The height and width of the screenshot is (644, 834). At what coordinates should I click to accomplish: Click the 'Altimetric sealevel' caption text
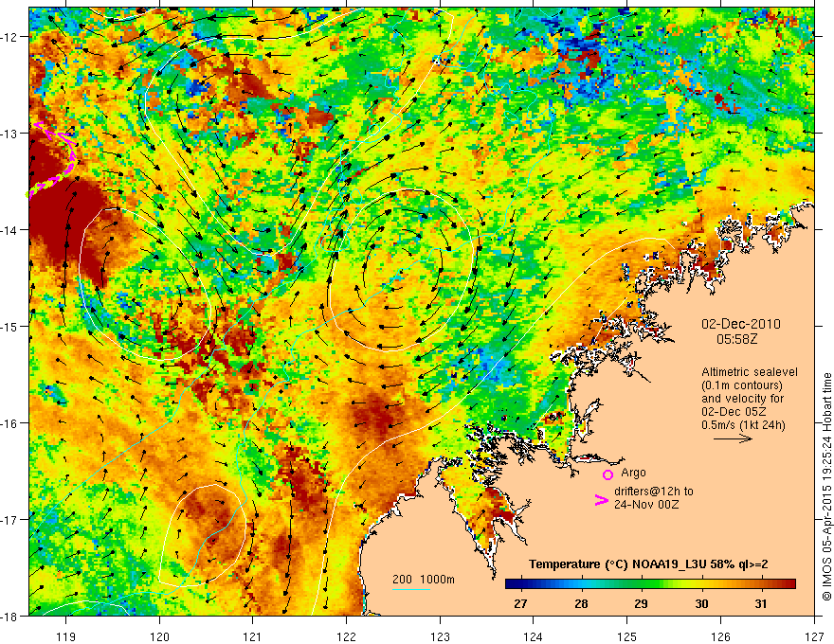[x=750, y=372]
